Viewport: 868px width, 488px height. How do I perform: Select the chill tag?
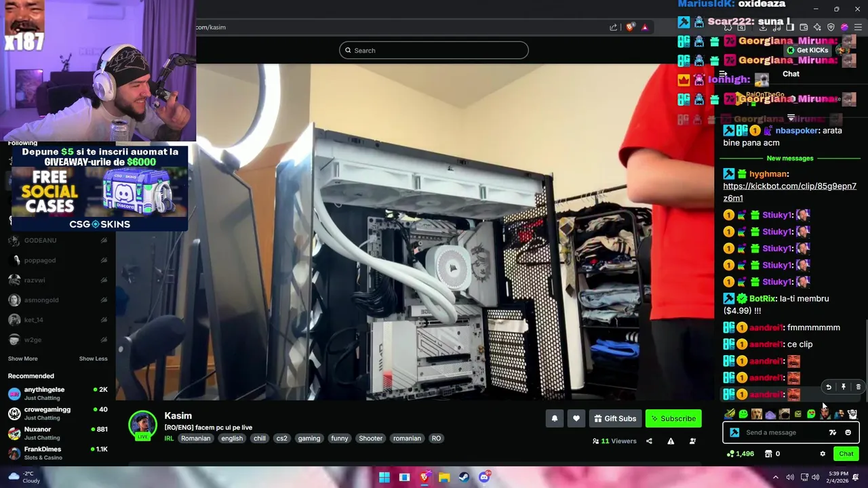coord(260,439)
